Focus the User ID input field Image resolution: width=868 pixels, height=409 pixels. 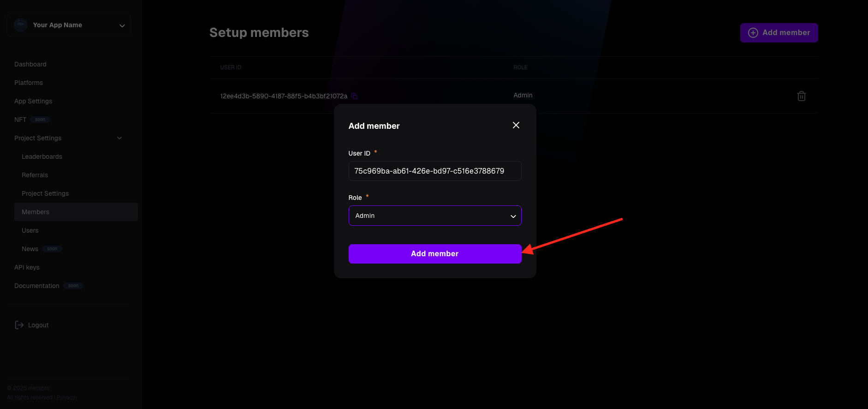pos(435,171)
